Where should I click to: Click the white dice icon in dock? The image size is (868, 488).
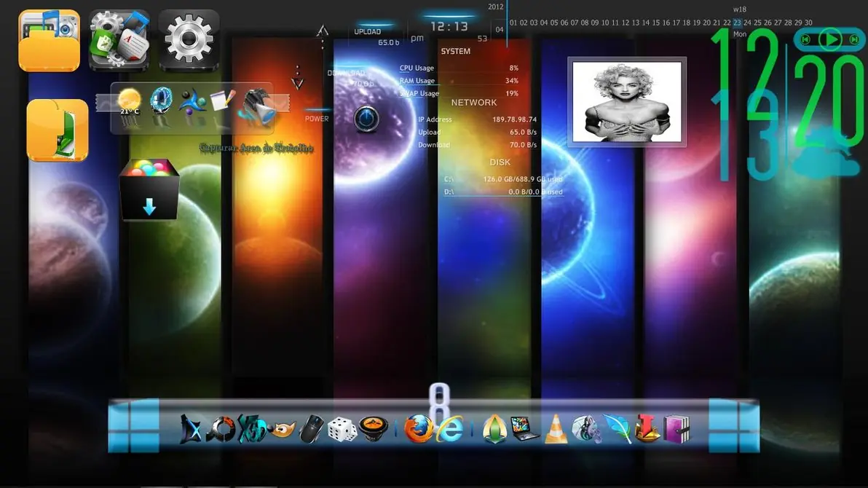pyautogui.click(x=342, y=429)
